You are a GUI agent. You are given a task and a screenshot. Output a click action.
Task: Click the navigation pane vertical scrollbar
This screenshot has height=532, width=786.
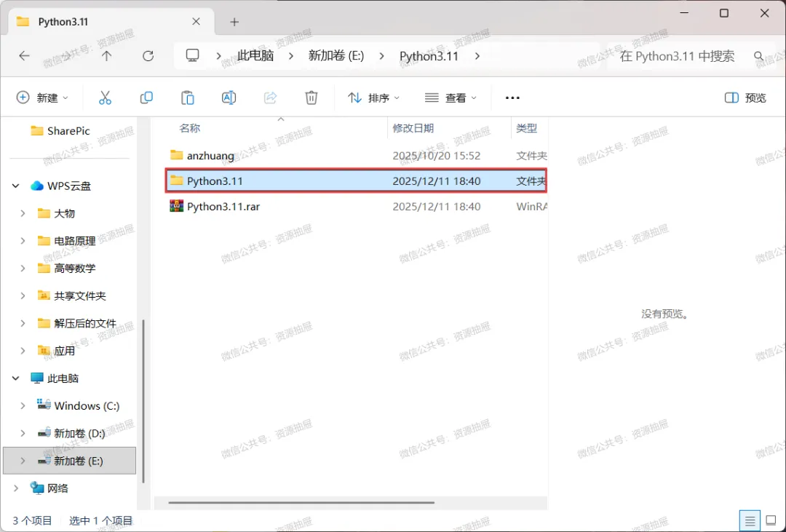[143, 401]
